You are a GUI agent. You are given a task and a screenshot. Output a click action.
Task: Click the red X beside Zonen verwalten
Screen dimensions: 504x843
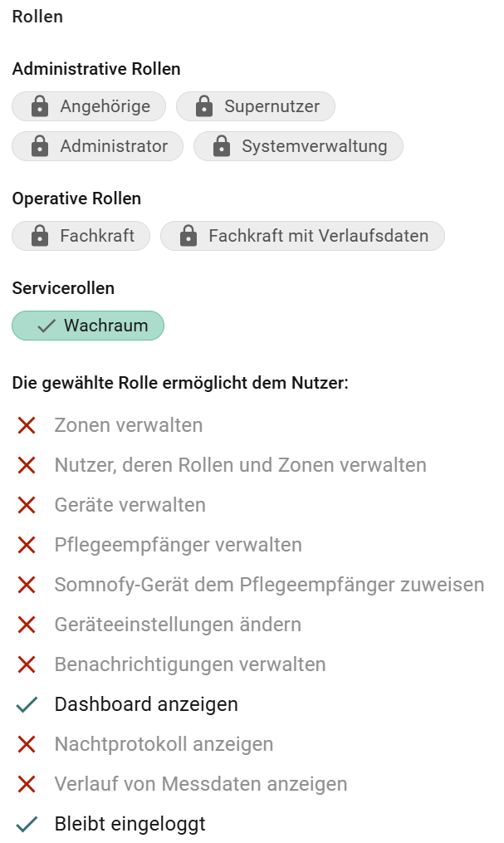(27, 425)
